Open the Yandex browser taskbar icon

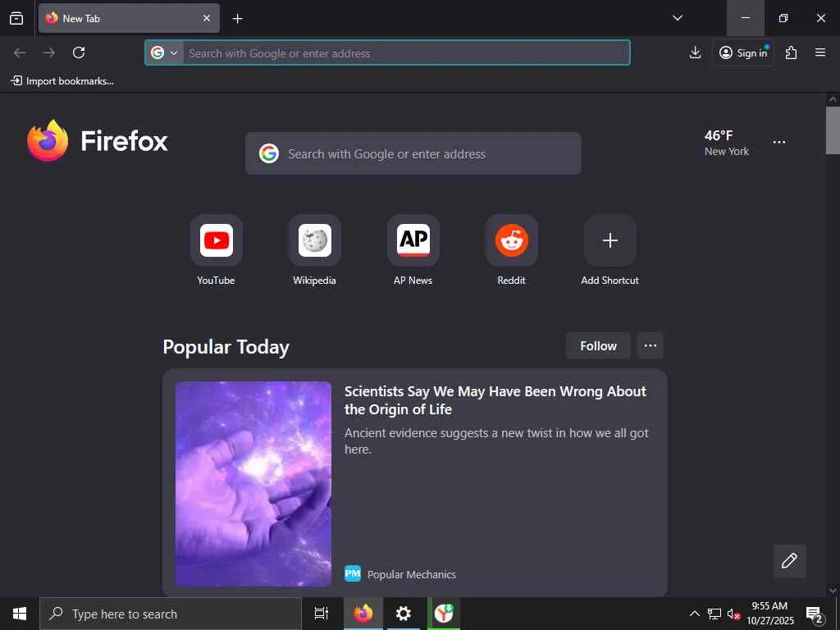(444, 614)
